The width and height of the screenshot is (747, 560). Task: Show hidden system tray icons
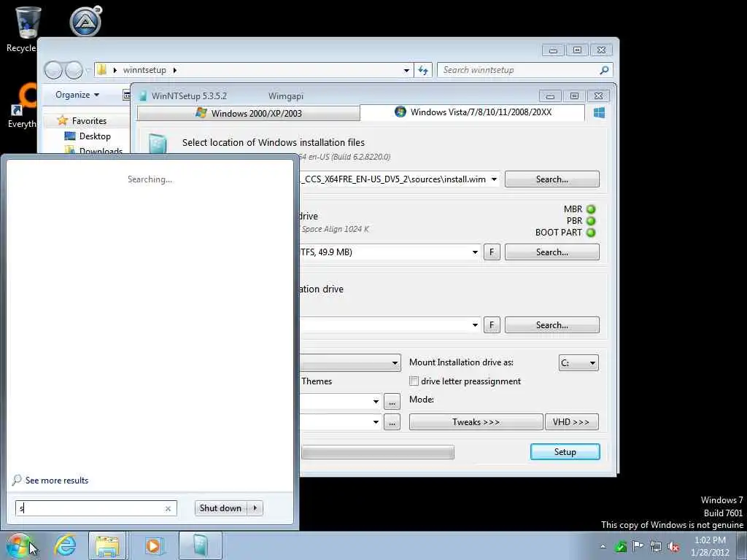(603, 546)
